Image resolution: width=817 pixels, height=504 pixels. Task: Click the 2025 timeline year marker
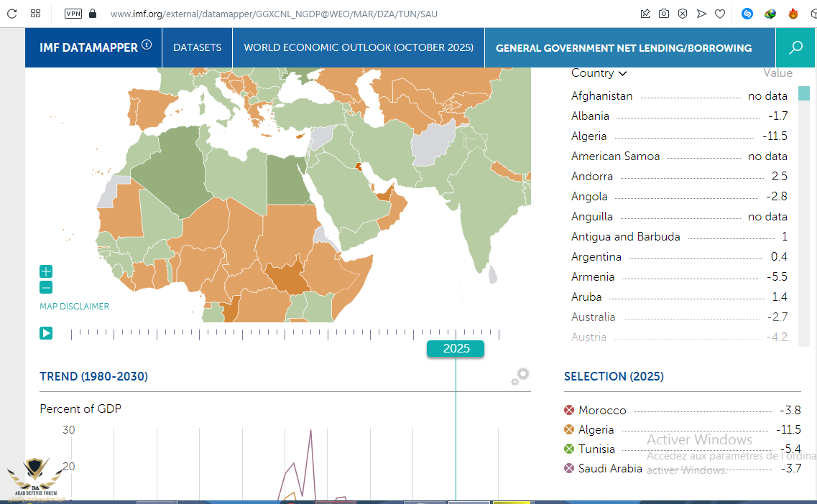(456, 348)
